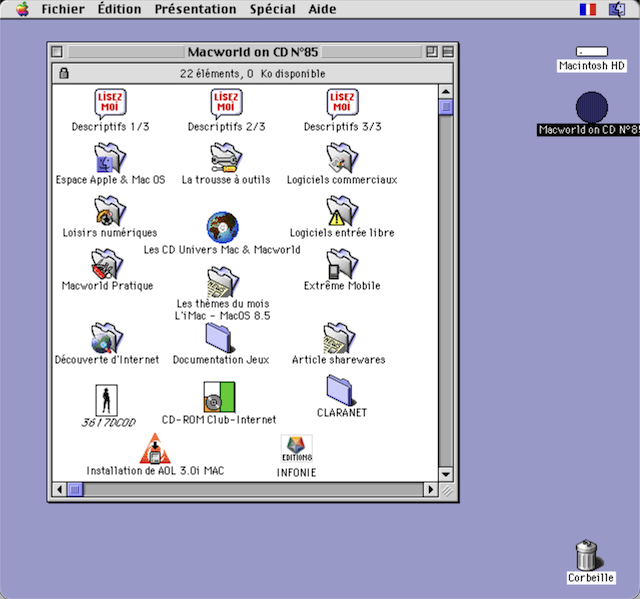Viewport: 640px width, 599px height.
Task: Select the Article sharewares folder icon
Action: 339,338
